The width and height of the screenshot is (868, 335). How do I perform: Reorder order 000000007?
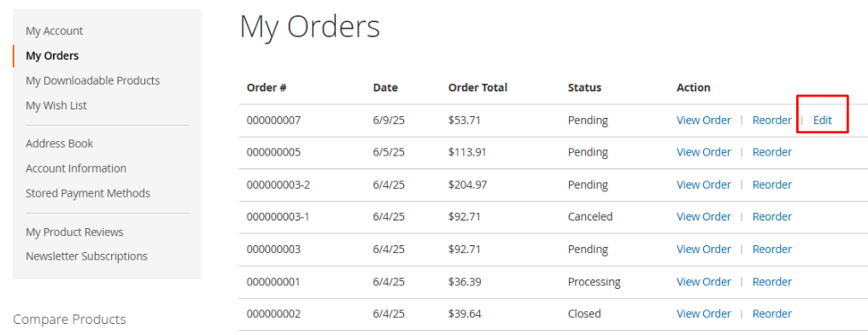pyautogui.click(x=771, y=120)
